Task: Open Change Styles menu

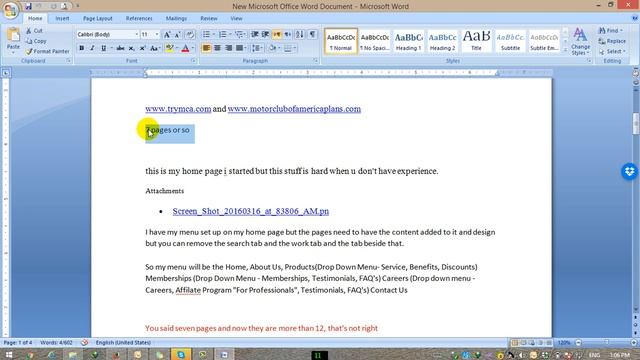Action: (x=580, y=41)
